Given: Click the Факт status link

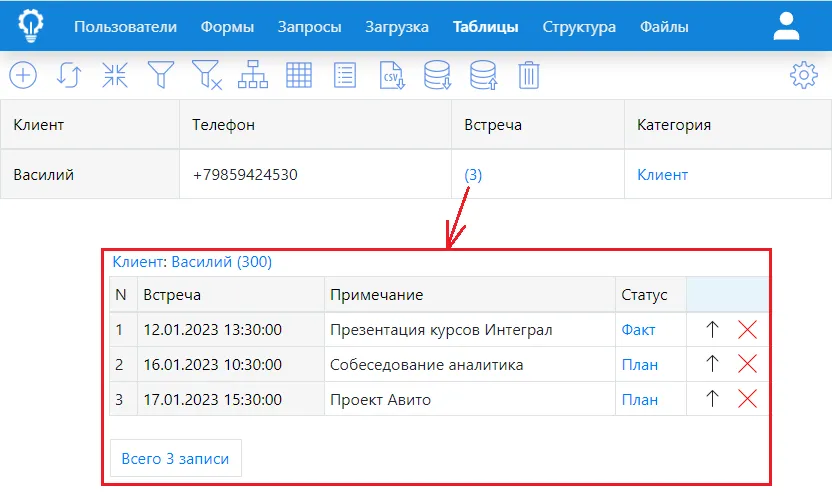Looking at the screenshot, I should (x=638, y=330).
